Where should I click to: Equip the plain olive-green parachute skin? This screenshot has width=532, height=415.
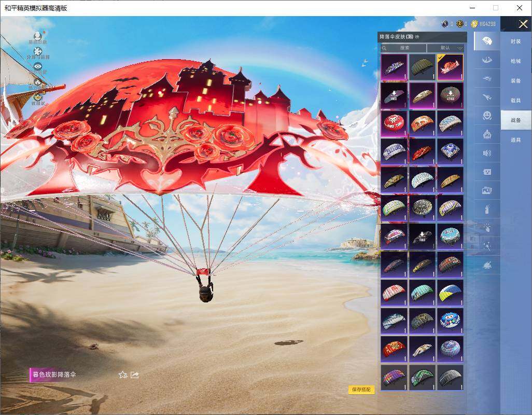[x=422, y=67]
